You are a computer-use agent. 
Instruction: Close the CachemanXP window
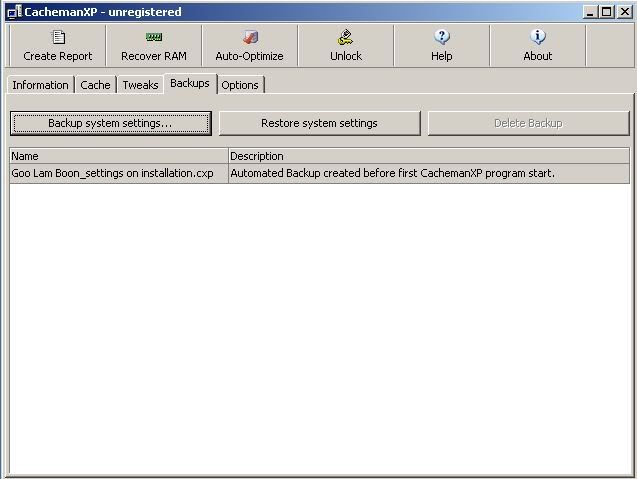(x=625, y=12)
